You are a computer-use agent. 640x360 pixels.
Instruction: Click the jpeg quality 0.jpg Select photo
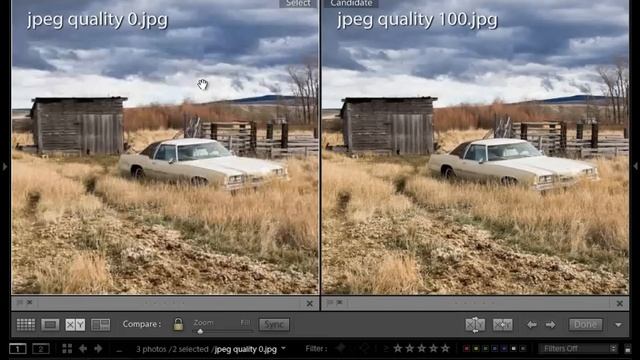click(x=165, y=147)
